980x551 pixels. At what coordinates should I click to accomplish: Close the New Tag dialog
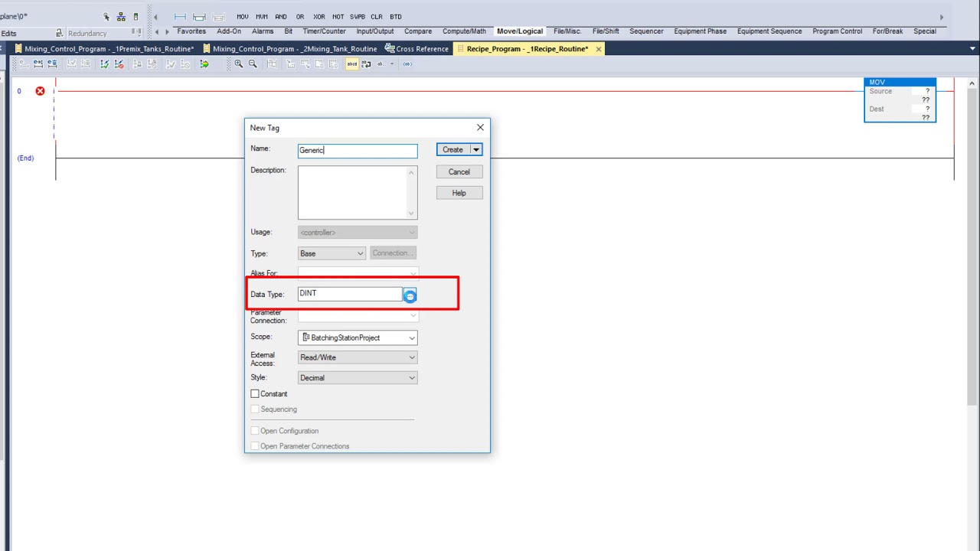(480, 128)
